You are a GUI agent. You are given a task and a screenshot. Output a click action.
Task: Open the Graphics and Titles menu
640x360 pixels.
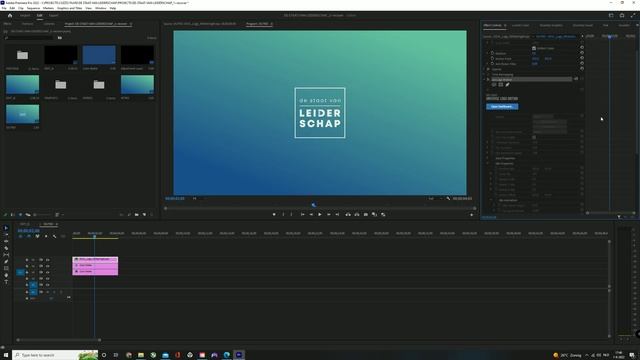[69, 8]
